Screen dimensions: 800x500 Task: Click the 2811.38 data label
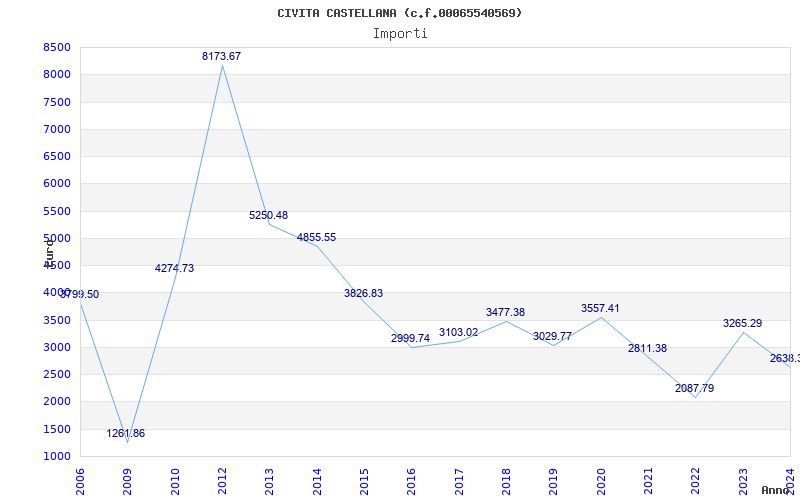(647, 348)
